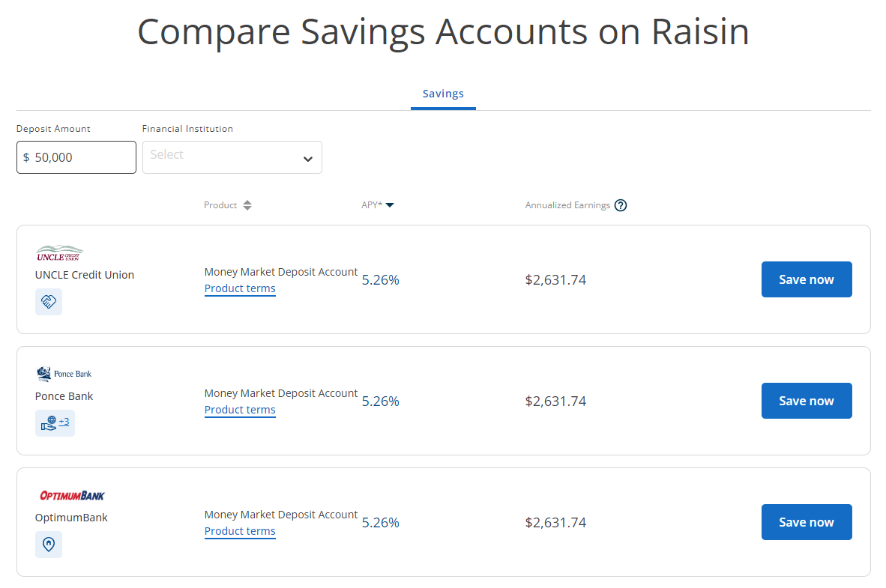Click the +3 link under Ponce Bank
The width and height of the screenshot is (886, 588).
click(x=64, y=422)
